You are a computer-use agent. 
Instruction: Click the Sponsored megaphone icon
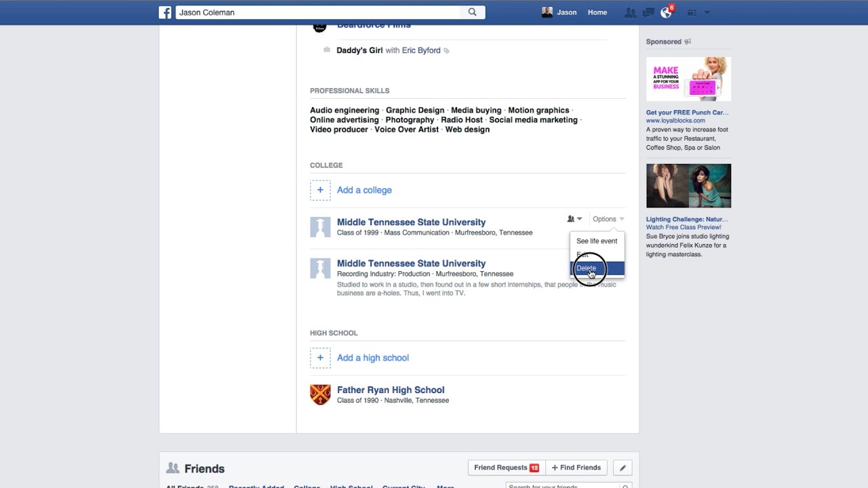(x=688, y=41)
